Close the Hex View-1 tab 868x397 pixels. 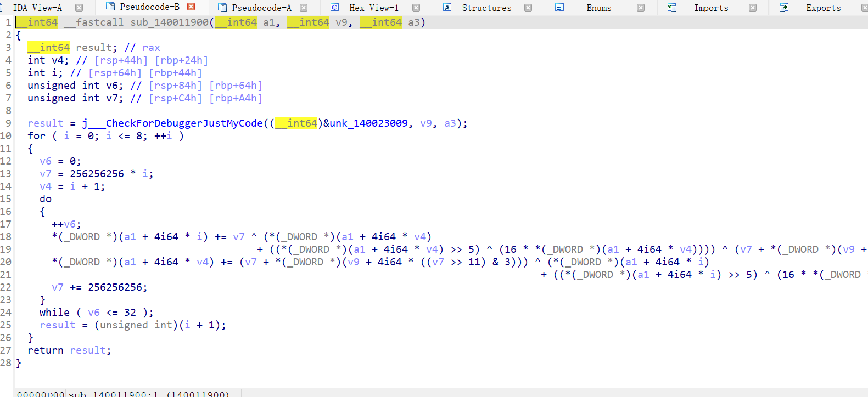[416, 8]
